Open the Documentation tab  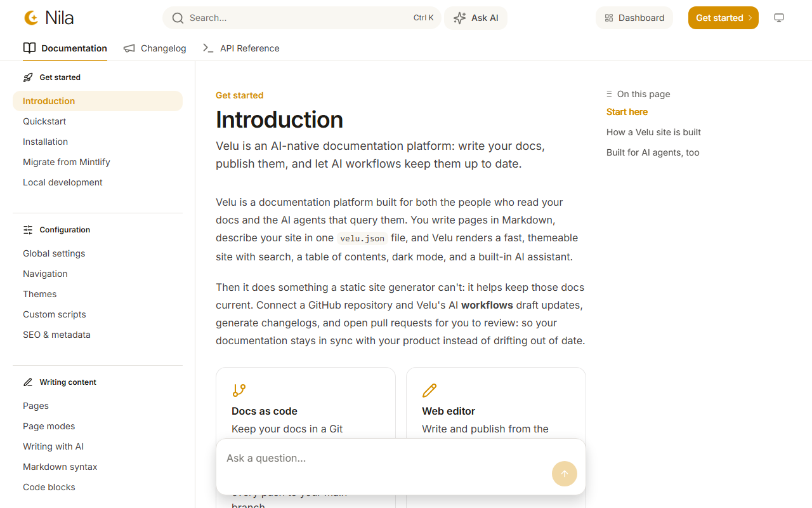pyautogui.click(x=65, y=48)
